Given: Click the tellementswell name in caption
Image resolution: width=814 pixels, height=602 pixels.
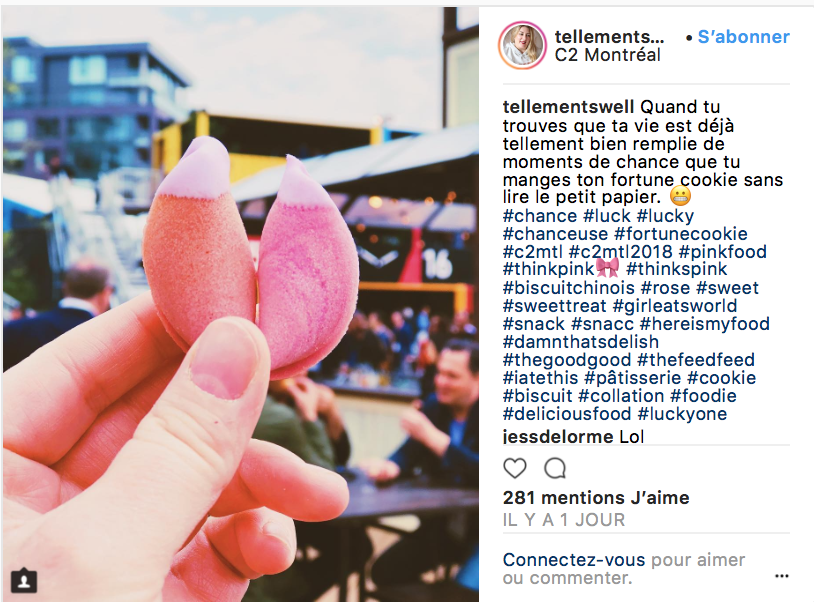Looking at the screenshot, I should (568, 107).
